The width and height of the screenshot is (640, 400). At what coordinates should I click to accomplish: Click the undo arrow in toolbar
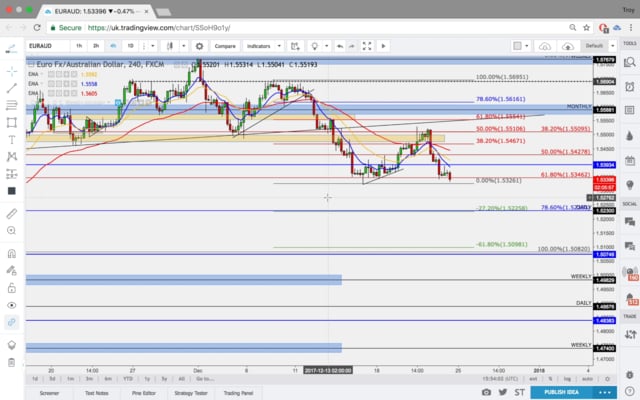click(x=341, y=46)
